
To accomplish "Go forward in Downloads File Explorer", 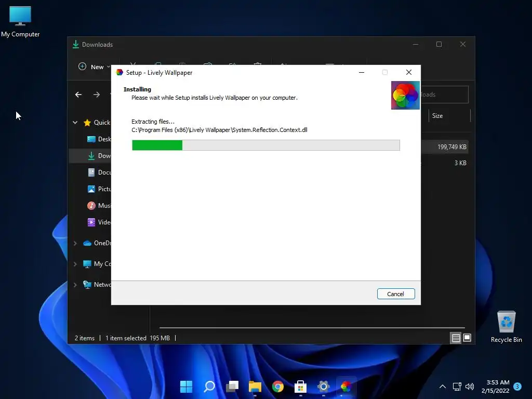I will pyautogui.click(x=97, y=95).
